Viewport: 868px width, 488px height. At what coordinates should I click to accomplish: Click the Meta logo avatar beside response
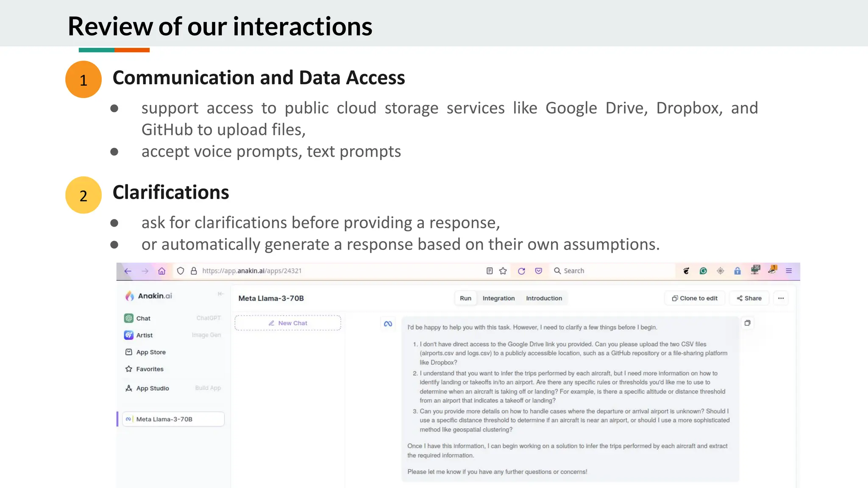388,324
